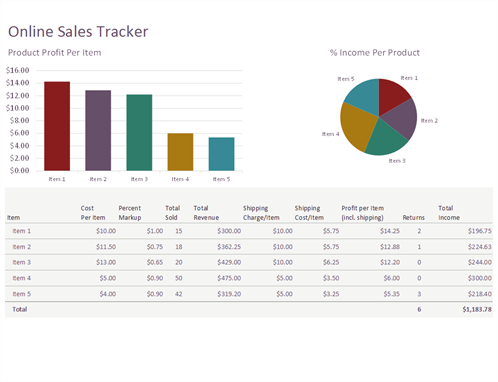The image size is (498, 382).
Task: Select the $6.25 shipping cost cell
Action: click(331, 262)
